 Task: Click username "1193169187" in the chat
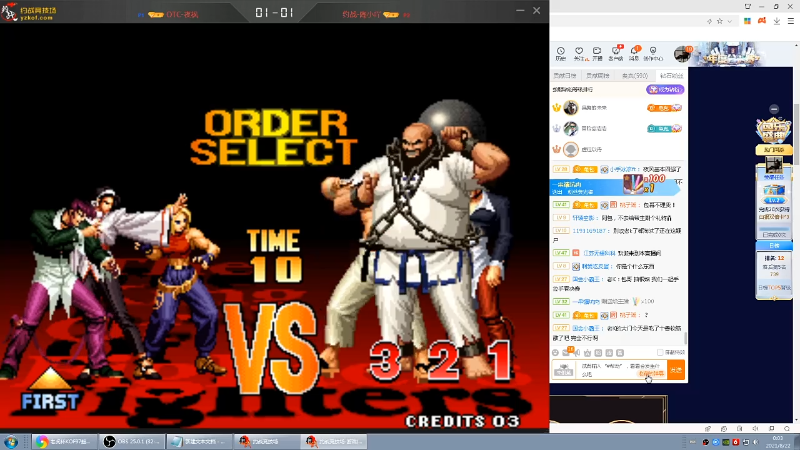click(x=591, y=231)
